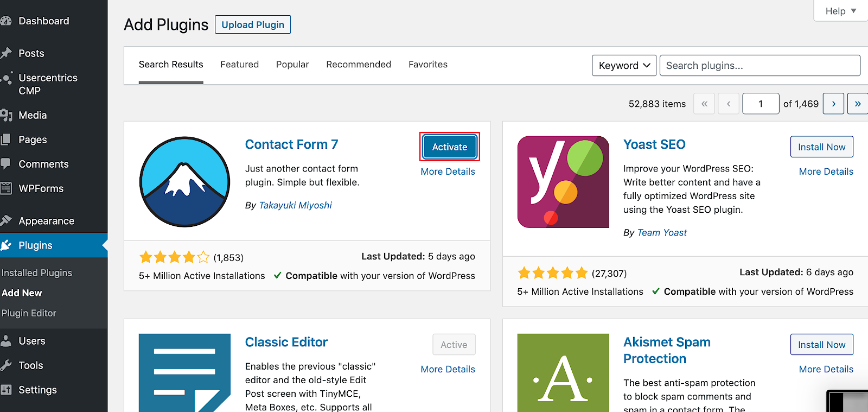Open author Takayuki Miyoshi link
This screenshot has width=868, height=412.
coord(296,205)
